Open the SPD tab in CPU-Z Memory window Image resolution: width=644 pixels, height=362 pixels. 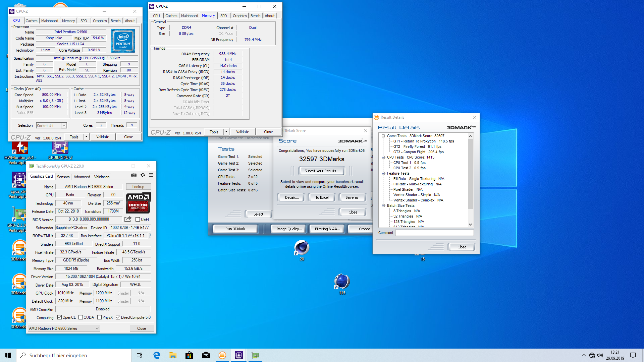coord(224,16)
